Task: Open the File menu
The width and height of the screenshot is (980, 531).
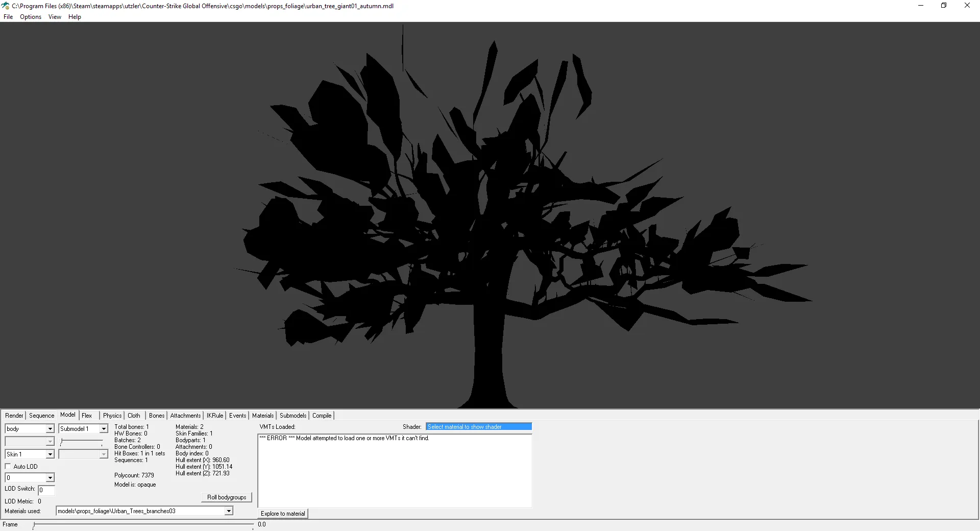Action: (8, 17)
